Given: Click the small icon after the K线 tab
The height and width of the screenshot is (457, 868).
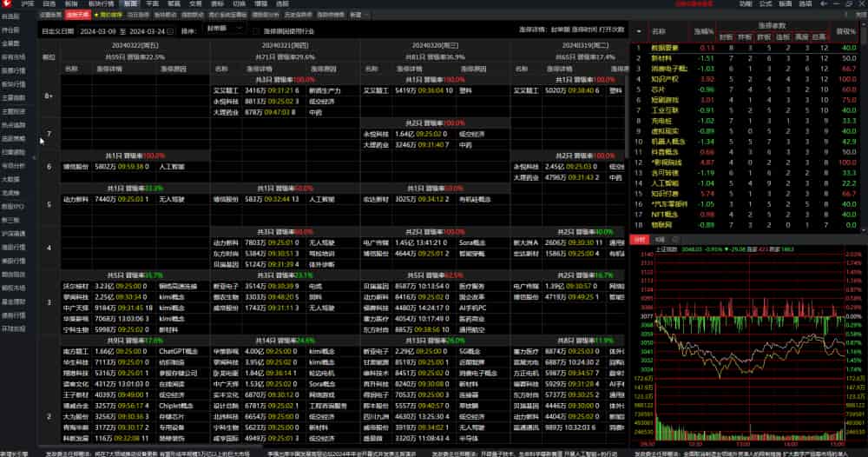Looking at the screenshot, I should 675,240.
